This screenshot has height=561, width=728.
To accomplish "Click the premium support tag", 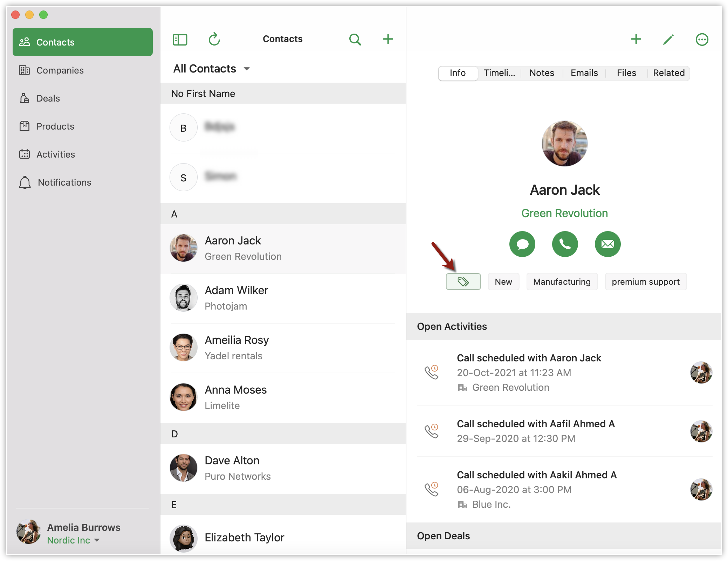I will click(645, 282).
